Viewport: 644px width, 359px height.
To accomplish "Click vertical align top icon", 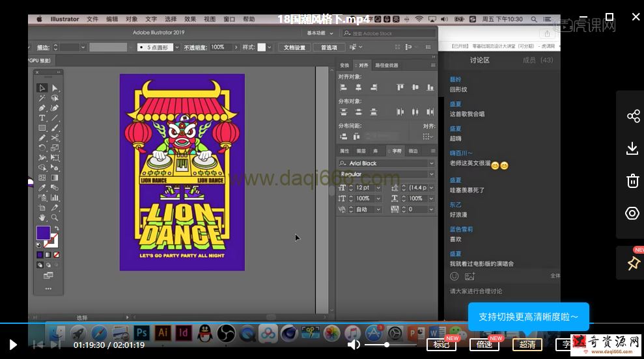I will point(400,87).
